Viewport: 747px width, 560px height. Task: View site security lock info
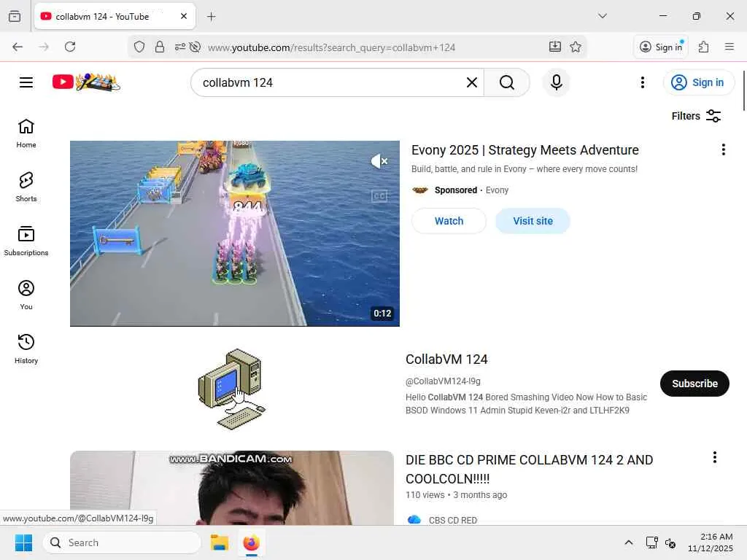(x=160, y=47)
